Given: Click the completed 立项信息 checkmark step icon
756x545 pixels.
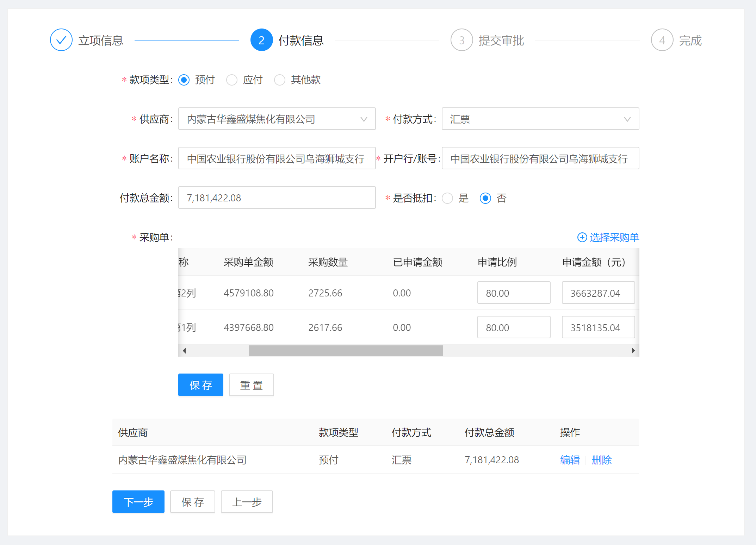Looking at the screenshot, I should click(61, 40).
